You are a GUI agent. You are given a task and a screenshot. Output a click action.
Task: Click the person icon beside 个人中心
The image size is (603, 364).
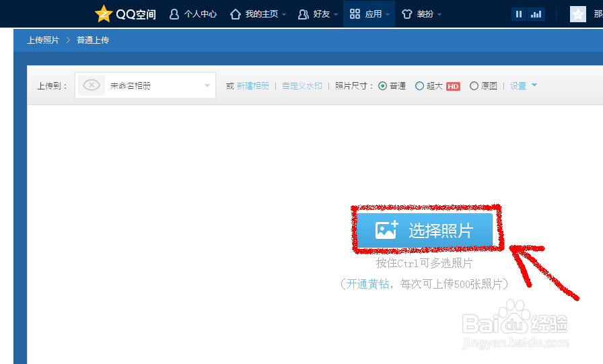[x=174, y=14]
